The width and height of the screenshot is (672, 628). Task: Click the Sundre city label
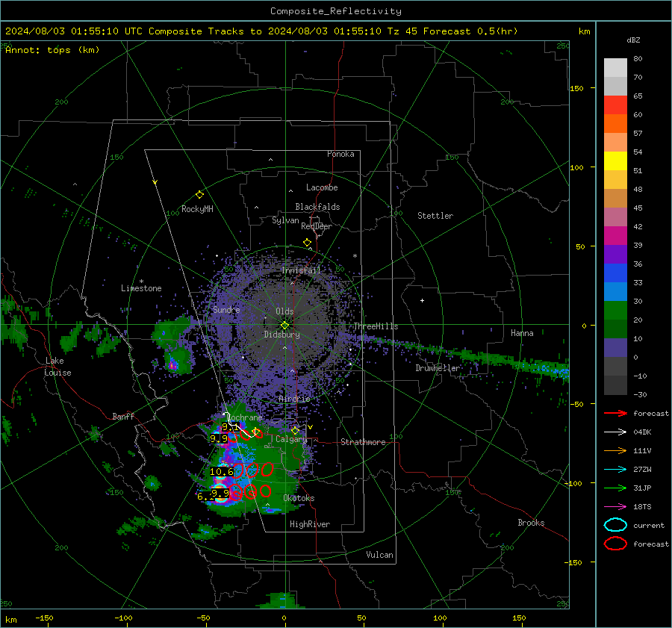coord(226,309)
